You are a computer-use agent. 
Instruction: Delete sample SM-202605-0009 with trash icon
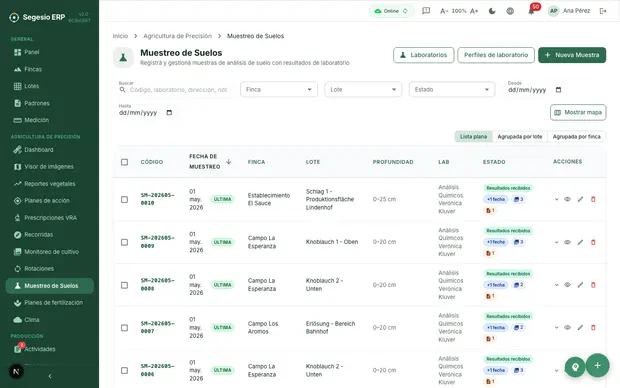coord(593,242)
